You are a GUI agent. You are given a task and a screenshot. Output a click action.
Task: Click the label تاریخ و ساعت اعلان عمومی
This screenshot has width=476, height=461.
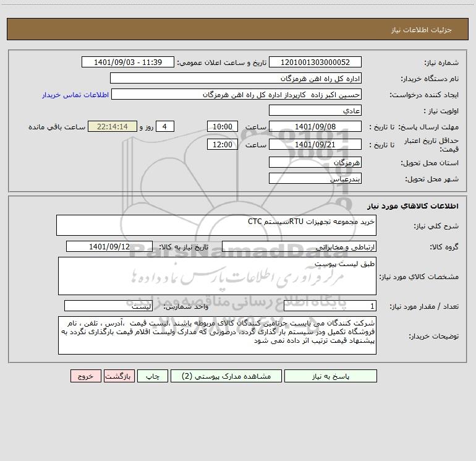pyautogui.click(x=221, y=62)
